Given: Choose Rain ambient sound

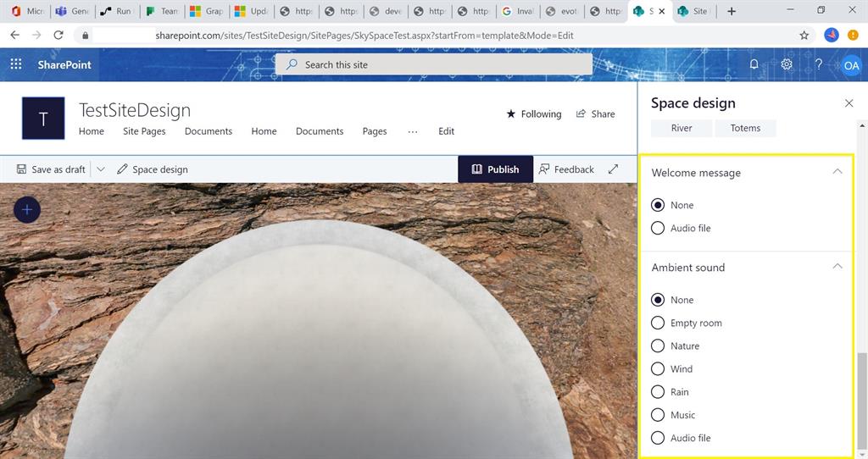Looking at the screenshot, I should pyautogui.click(x=658, y=392).
